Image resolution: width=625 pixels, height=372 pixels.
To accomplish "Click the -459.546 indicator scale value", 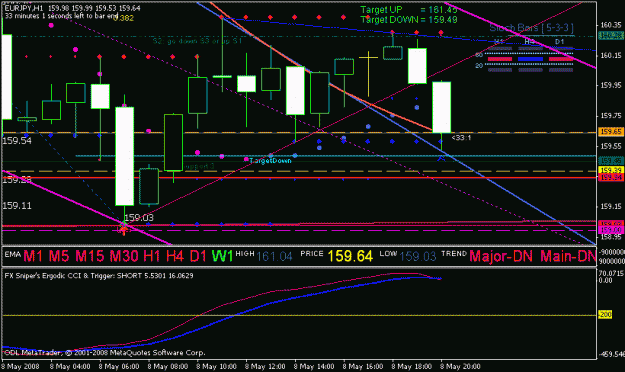I will click(x=611, y=354).
